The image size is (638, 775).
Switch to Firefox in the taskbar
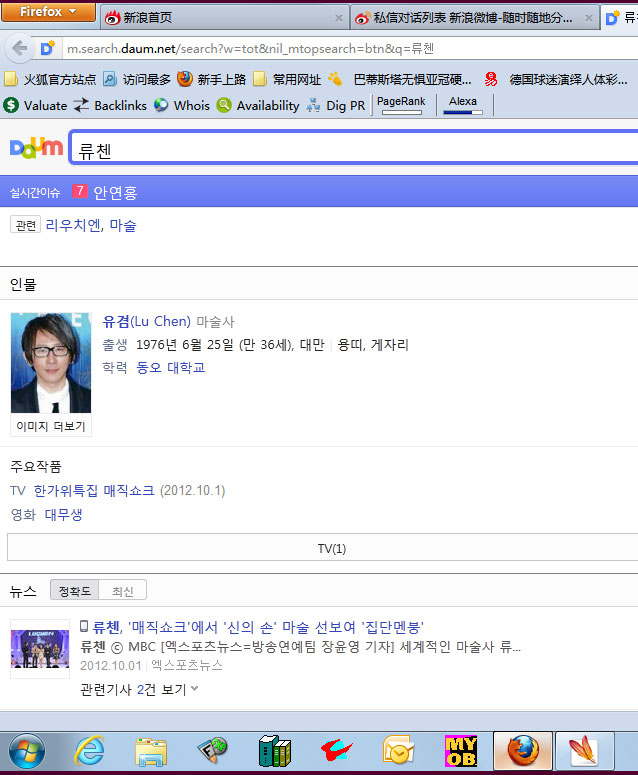(x=523, y=751)
